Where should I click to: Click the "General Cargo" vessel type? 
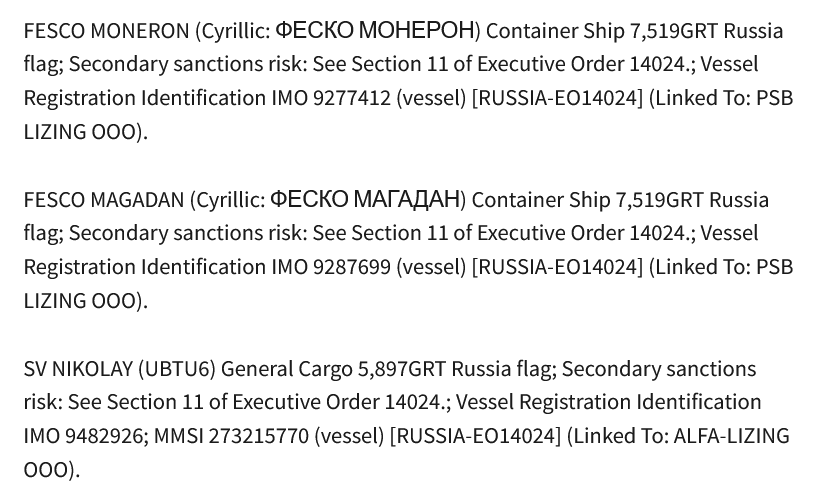[x=286, y=369]
